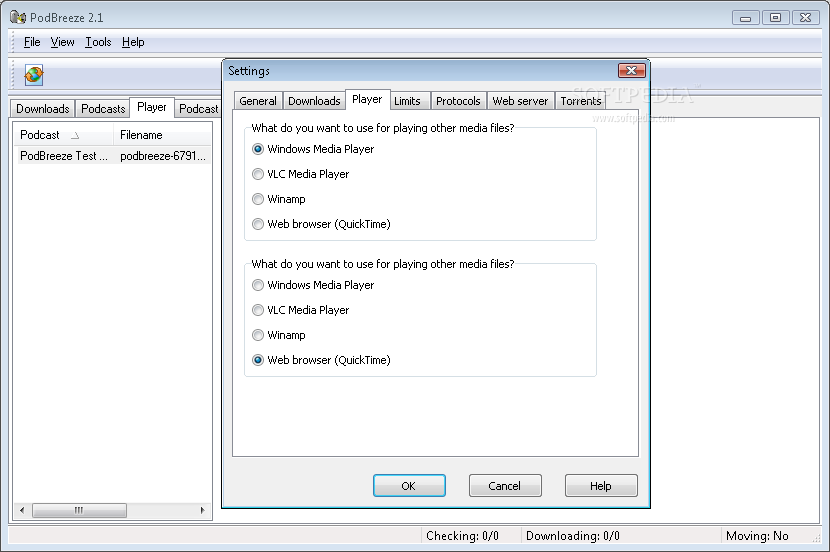Click Help button in Settings dialog
830x552 pixels.
tap(600, 486)
